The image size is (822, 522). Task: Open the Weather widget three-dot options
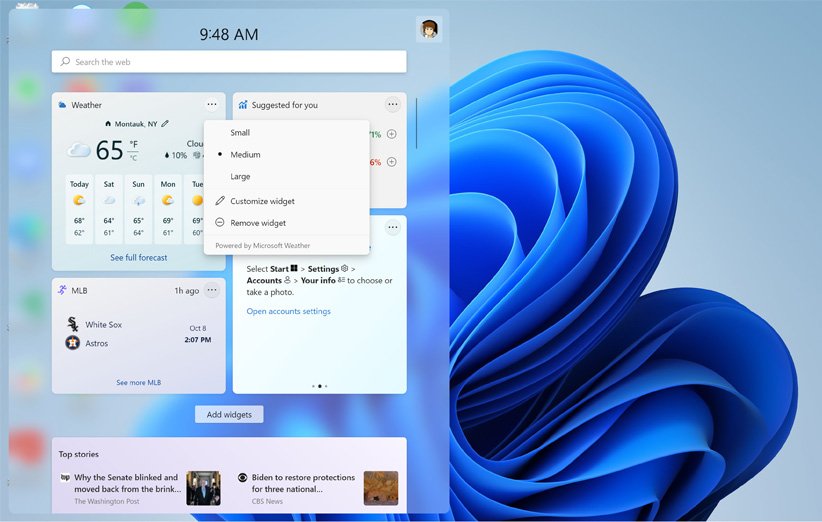[x=212, y=105]
